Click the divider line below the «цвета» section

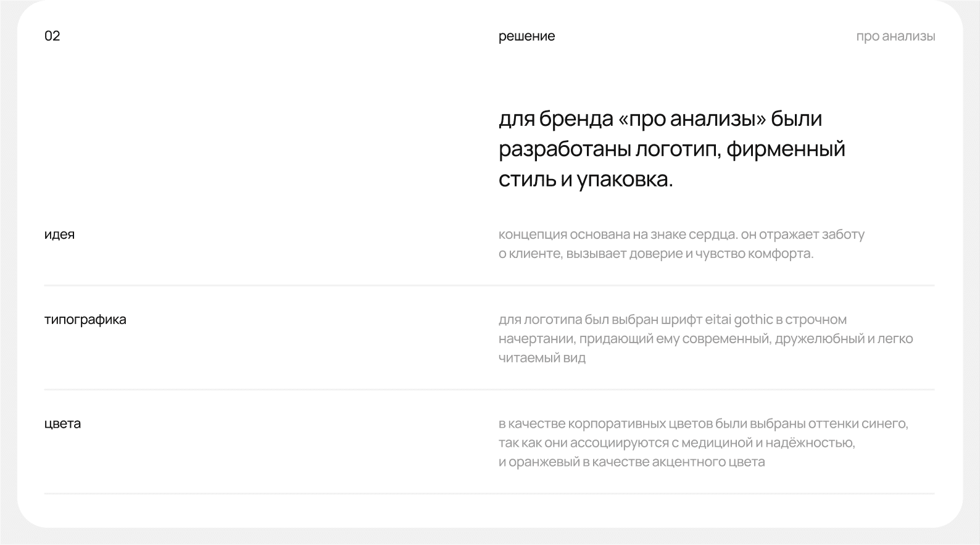(x=489, y=494)
